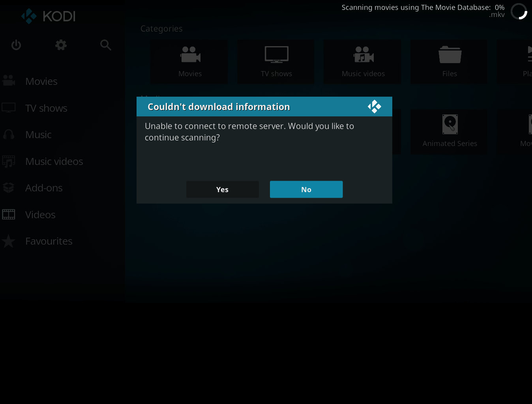Click the Kodi logo in dialog header

coord(374,107)
